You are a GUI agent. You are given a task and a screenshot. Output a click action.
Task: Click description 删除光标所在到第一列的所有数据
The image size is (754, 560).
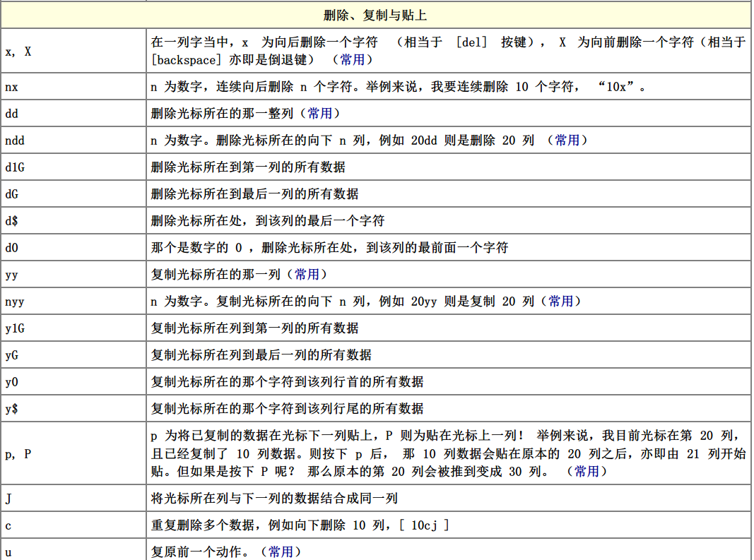click(x=248, y=167)
